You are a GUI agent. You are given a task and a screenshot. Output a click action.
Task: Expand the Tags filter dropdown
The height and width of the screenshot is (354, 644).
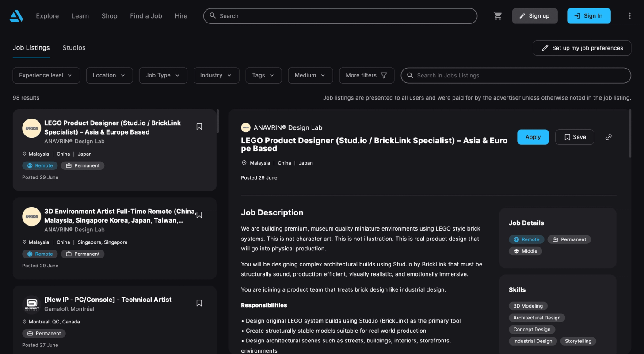pos(263,75)
